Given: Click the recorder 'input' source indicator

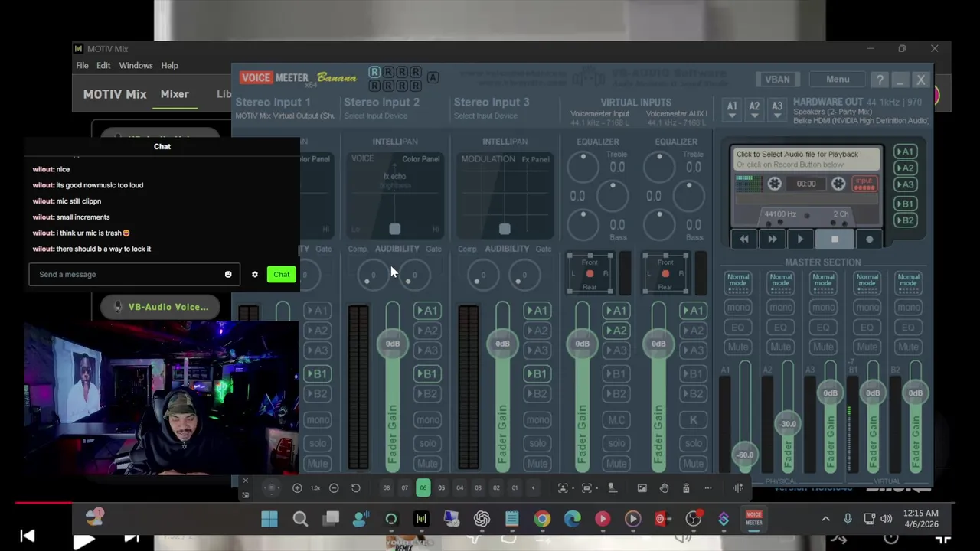Looking at the screenshot, I should 864,184.
